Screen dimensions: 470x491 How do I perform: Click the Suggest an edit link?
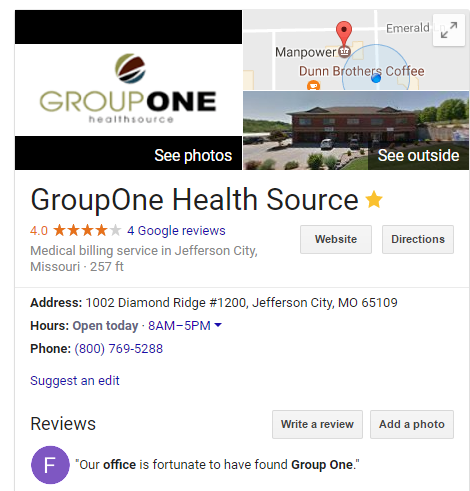click(75, 381)
